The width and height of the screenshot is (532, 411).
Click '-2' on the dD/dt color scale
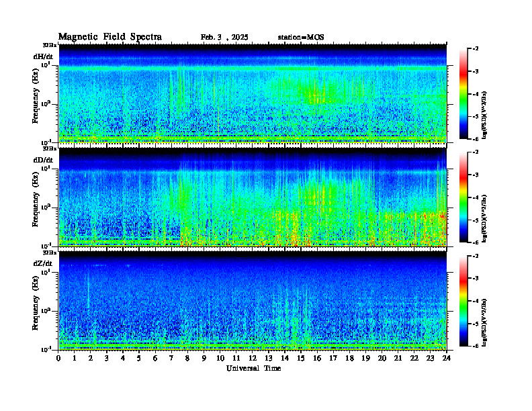[476, 152]
